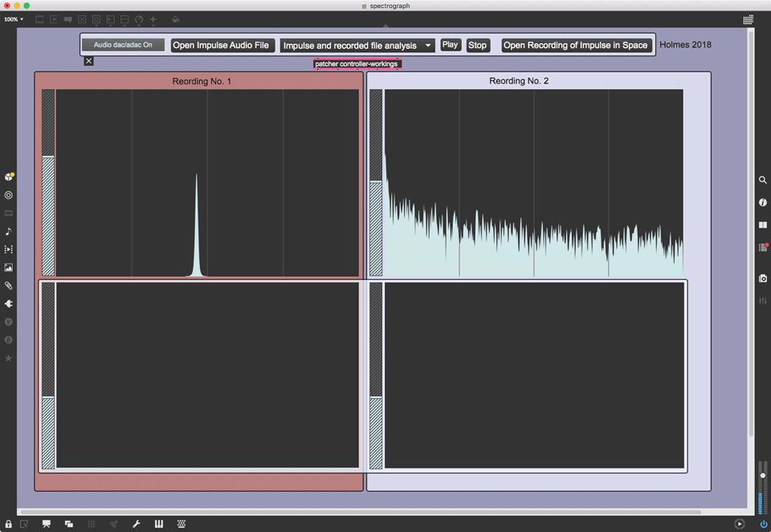Click the Reording No. 1 spectrum display
The height and width of the screenshot is (532, 771).
coord(207,183)
